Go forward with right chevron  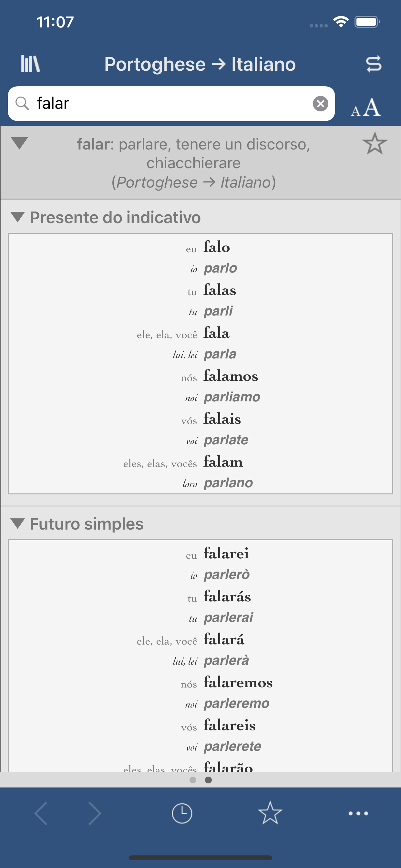tap(94, 813)
